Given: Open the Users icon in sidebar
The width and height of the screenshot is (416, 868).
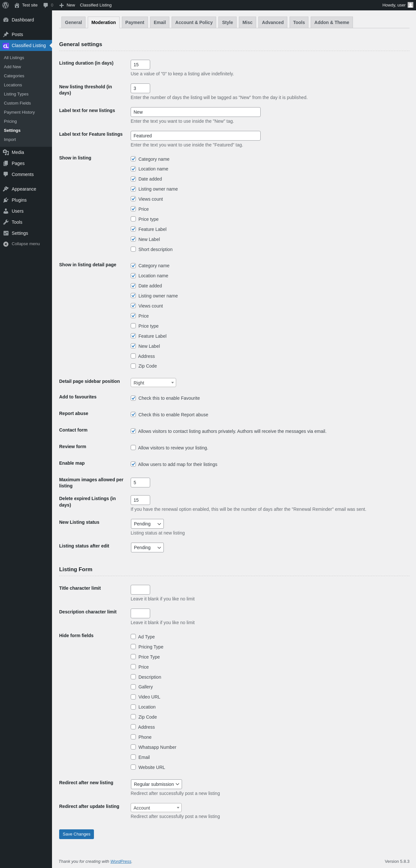Looking at the screenshot, I should (x=6, y=211).
